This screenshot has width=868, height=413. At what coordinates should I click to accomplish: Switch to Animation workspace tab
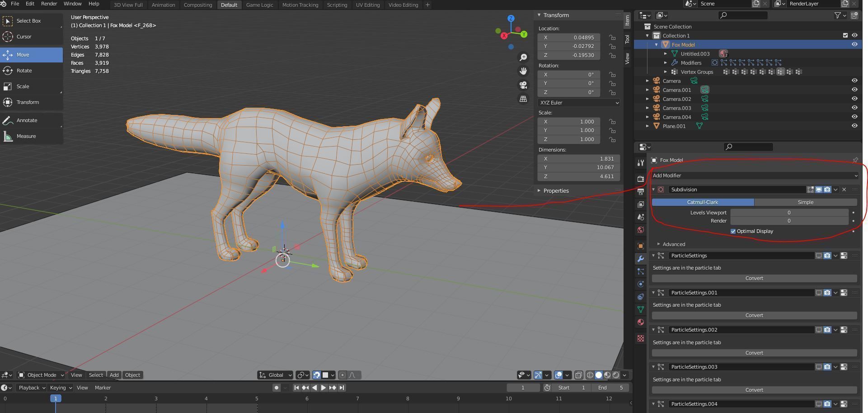(x=163, y=5)
